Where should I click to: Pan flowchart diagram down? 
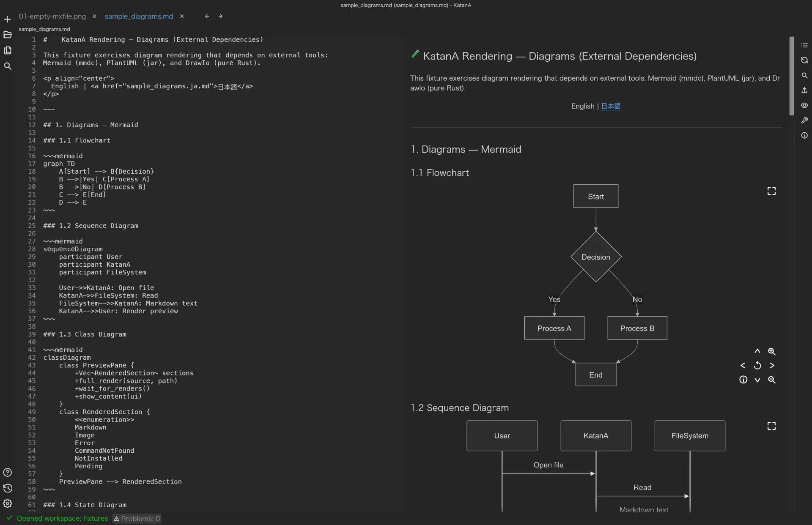757,380
